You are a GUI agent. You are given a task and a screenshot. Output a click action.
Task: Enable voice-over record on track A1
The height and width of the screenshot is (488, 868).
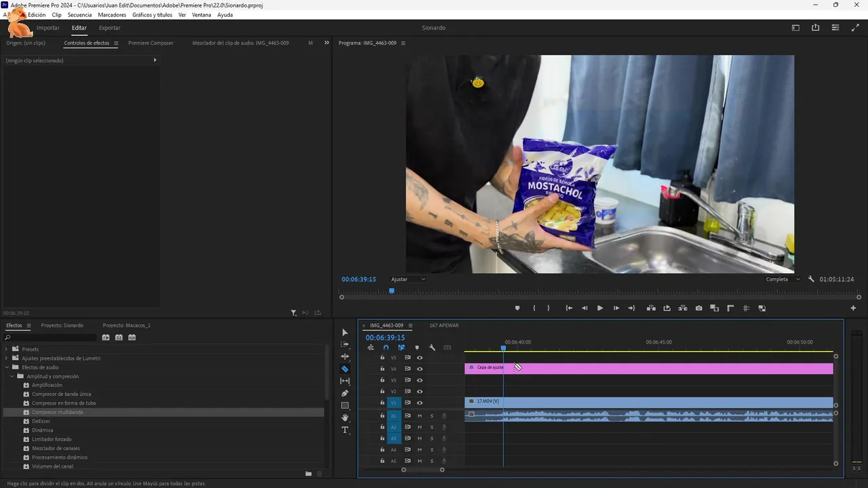[x=443, y=416]
